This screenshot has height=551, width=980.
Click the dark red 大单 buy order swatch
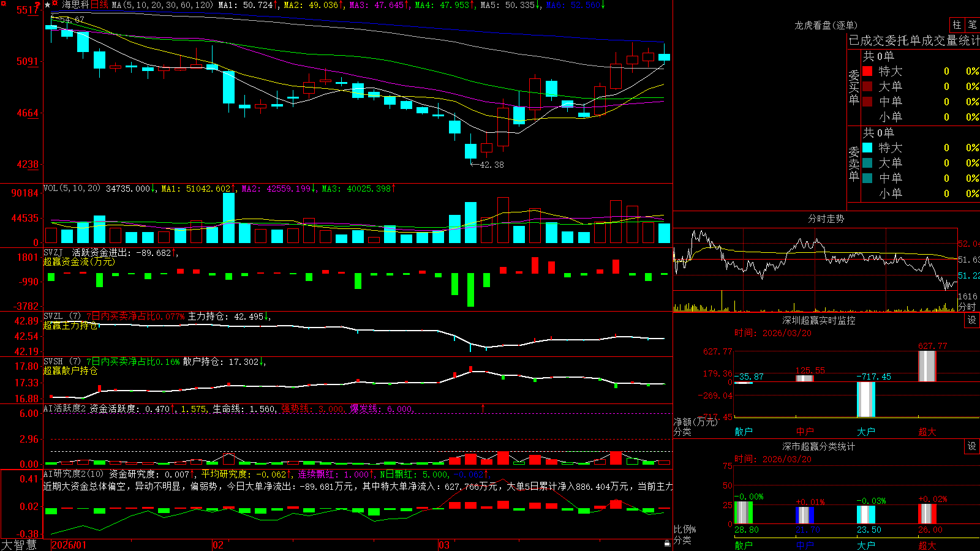click(867, 86)
